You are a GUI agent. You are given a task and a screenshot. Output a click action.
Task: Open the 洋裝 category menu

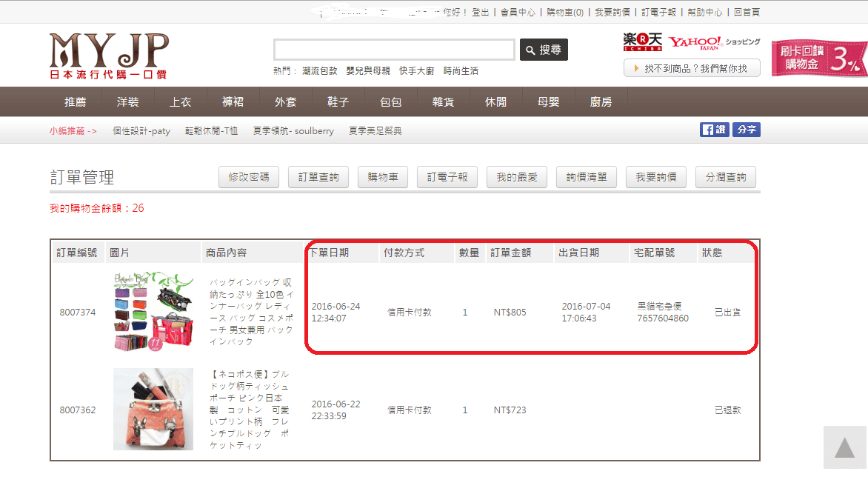[x=127, y=102]
